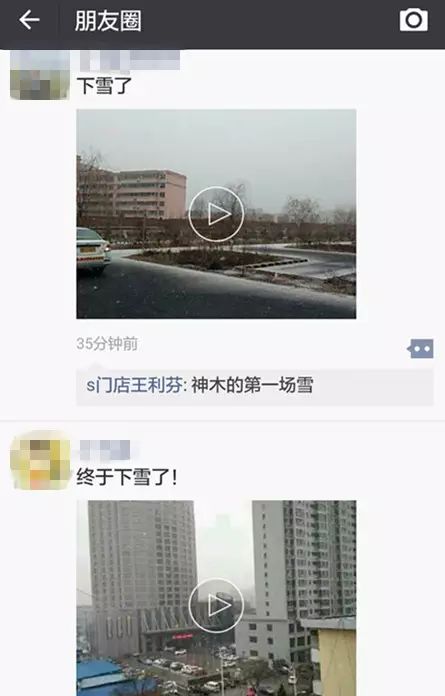This screenshot has height=696, width=445.
Task: Tap the 35分钟前 timestamp
Action: 107,344
